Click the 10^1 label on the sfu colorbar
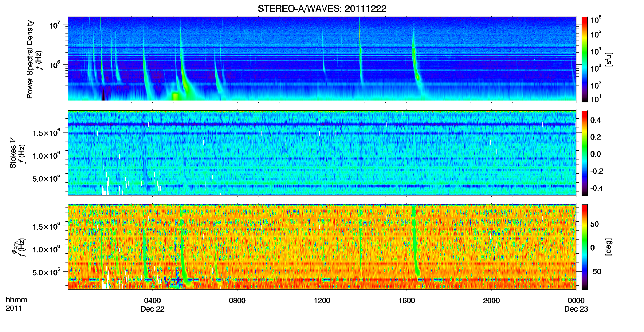This screenshot has width=644, height=332. 596,99
